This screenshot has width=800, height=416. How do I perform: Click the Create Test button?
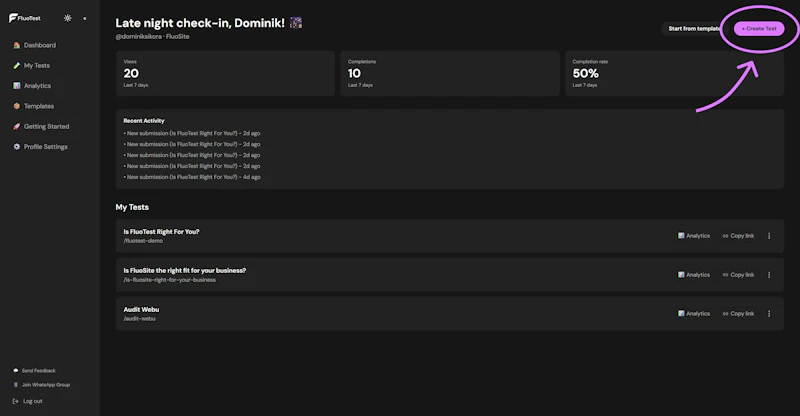coord(759,29)
